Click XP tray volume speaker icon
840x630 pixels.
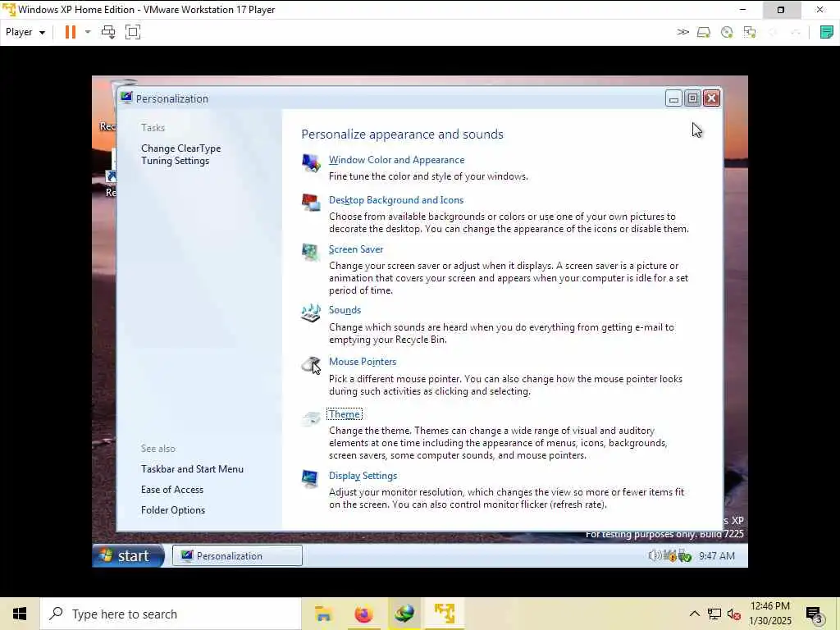click(654, 556)
